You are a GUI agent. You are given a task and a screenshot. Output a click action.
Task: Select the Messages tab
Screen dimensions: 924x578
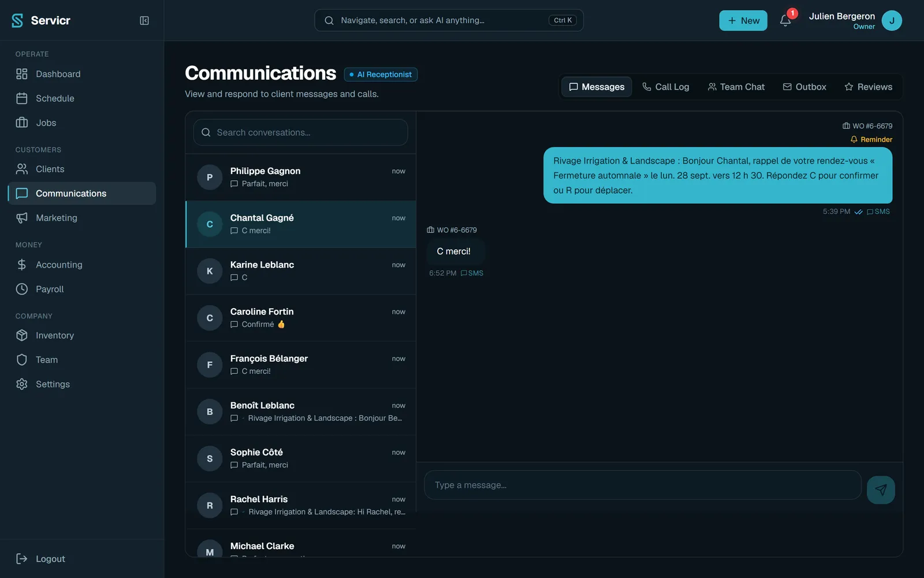[597, 87]
